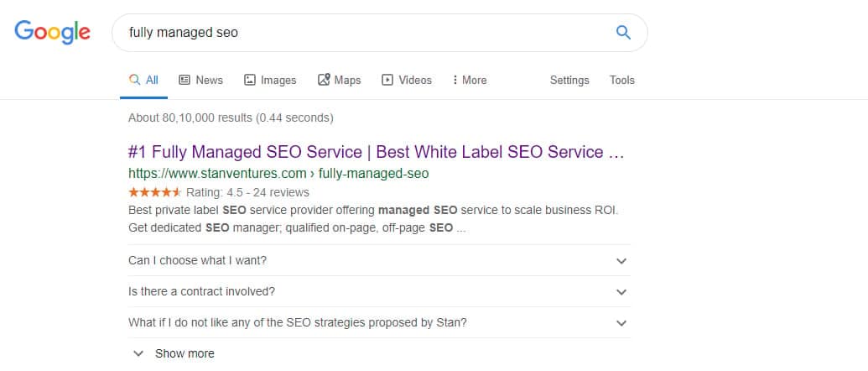
Task: Expand the SEO strategies question chevron
Action: tap(621, 323)
